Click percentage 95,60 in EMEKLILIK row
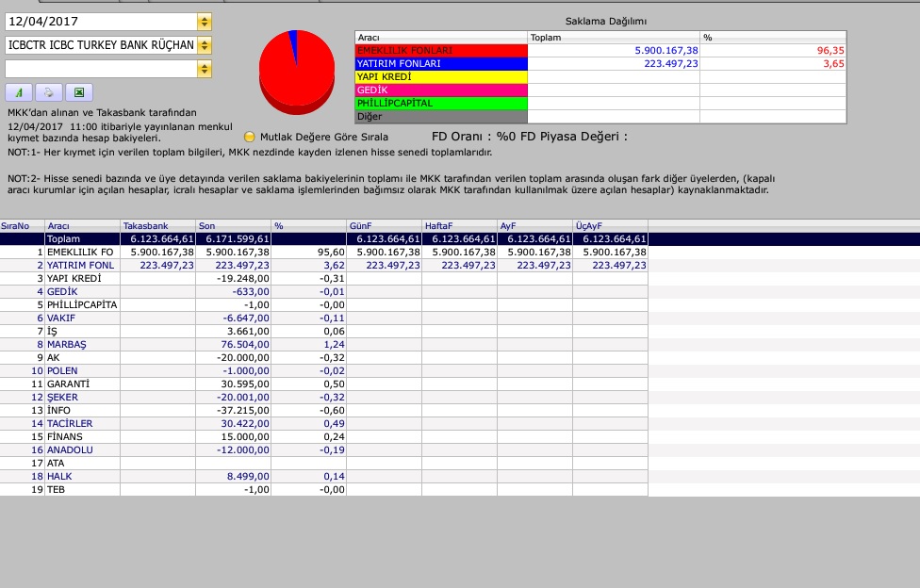The width and height of the screenshot is (920, 588). (331, 252)
